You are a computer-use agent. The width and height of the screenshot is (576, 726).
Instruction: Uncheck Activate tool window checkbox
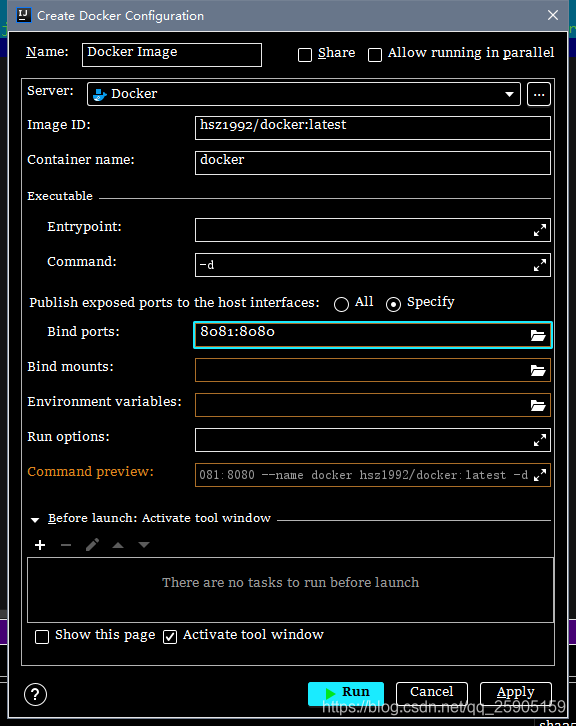pyautogui.click(x=170, y=637)
